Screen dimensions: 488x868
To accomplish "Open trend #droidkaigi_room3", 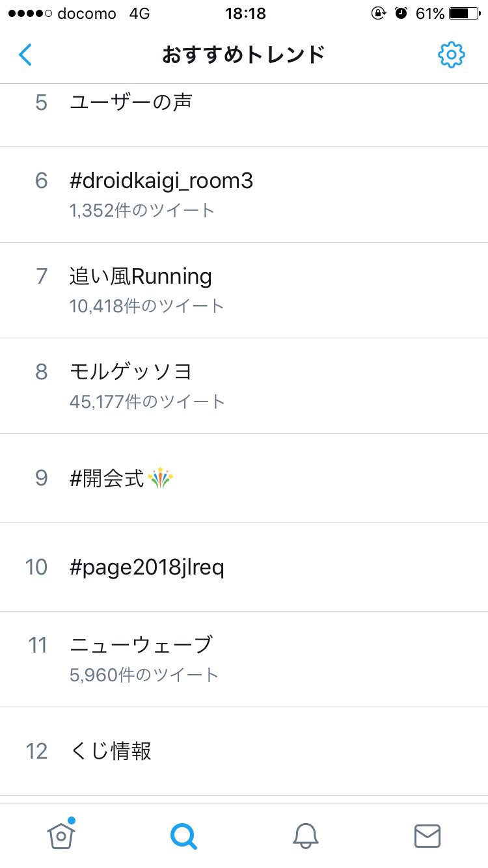I will (x=244, y=195).
